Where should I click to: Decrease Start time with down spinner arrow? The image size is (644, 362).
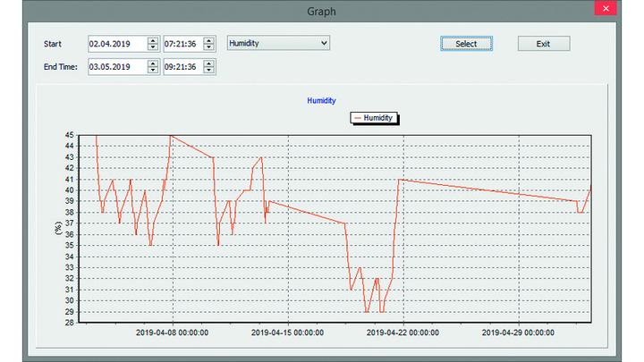click(x=209, y=47)
